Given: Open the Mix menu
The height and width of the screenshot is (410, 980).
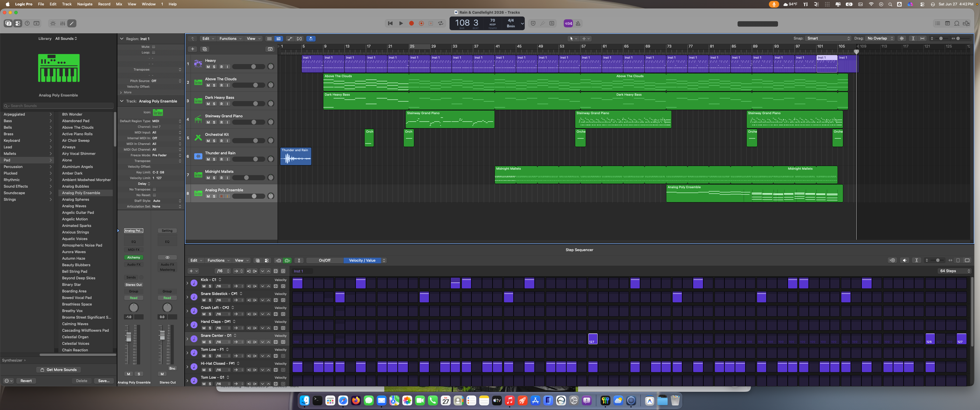Looking at the screenshot, I should (x=119, y=4).
